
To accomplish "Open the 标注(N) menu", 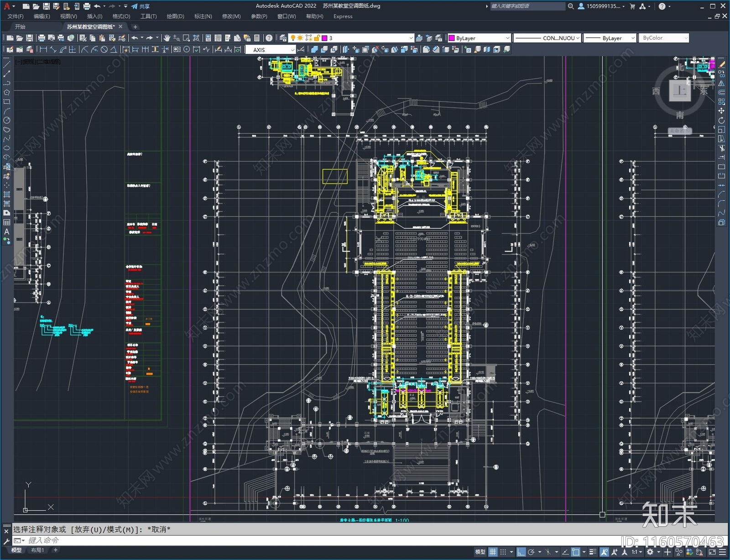I will tap(203, 16).
